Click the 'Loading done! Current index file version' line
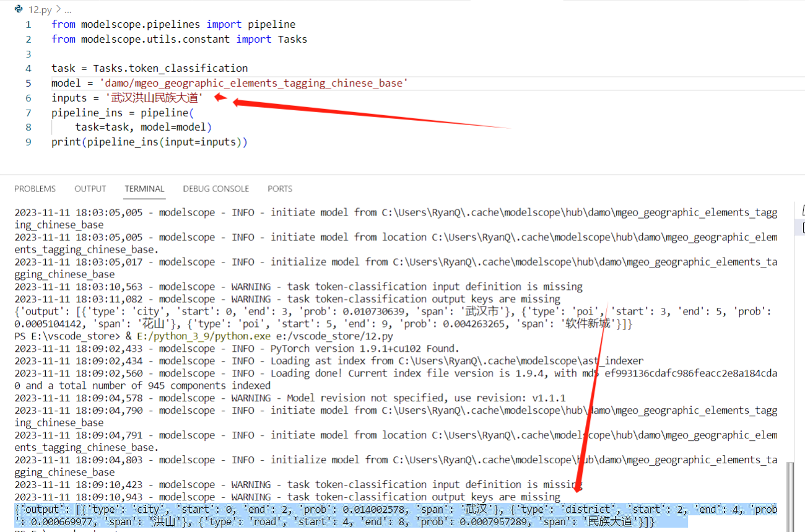 (x=396, y=373)
